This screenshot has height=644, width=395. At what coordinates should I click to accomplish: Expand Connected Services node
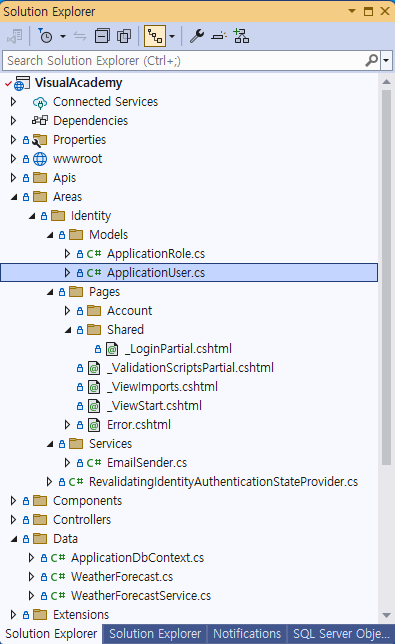[14, 101]
